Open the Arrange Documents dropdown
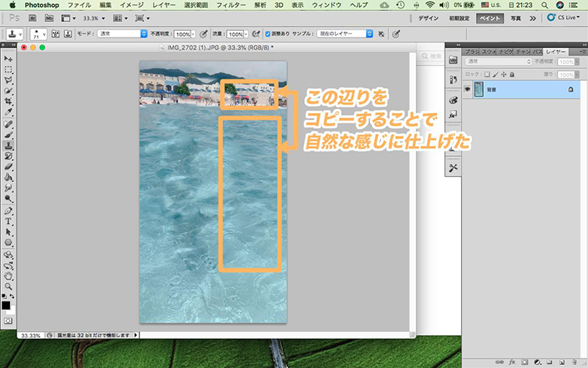The height and width of the screenshot is (368, 588). (121, 18)
